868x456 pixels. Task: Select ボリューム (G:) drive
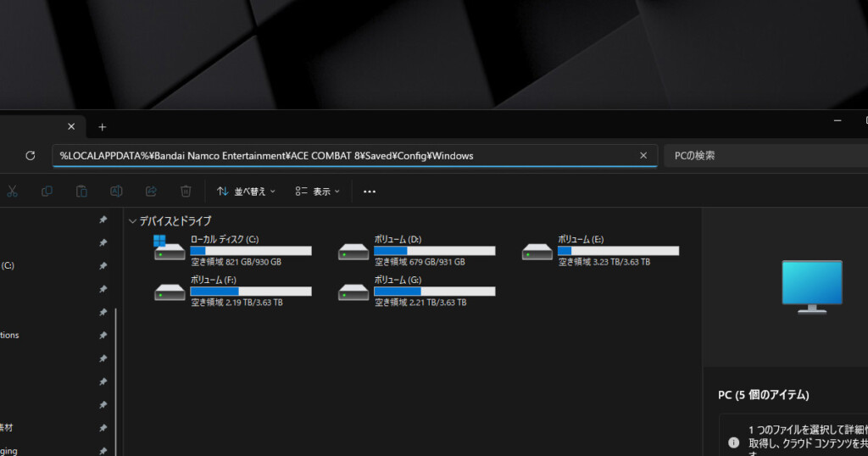(416, 291)
